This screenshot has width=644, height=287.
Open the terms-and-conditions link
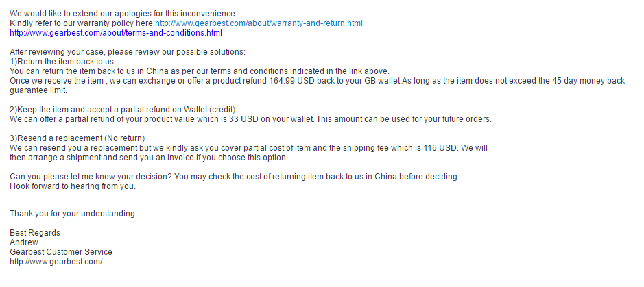pos(116,33)
